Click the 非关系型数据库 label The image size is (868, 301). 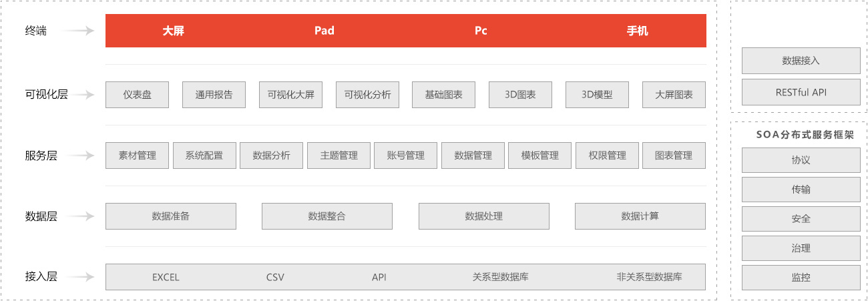650,277
